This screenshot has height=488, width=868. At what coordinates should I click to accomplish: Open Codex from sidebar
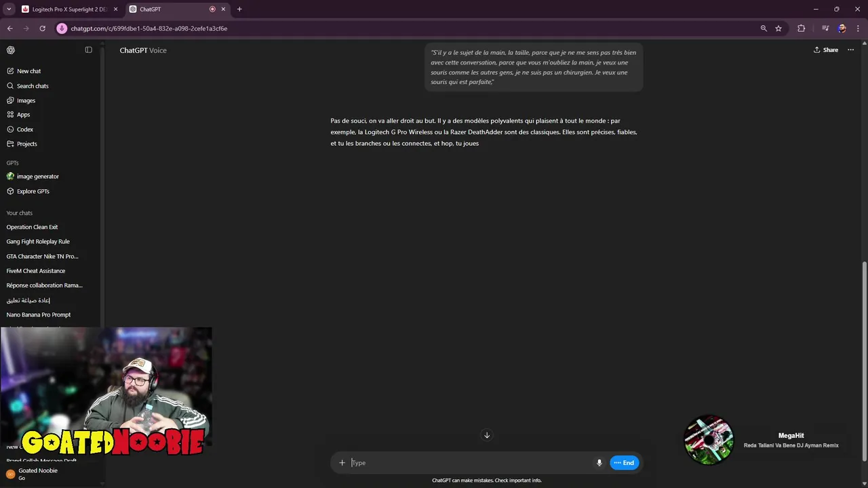point(25,129)
